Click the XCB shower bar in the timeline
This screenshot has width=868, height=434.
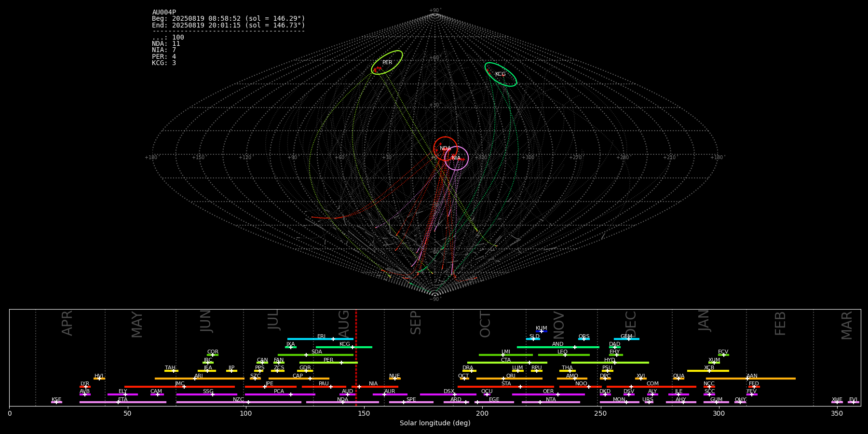click(x=708, y=371)
